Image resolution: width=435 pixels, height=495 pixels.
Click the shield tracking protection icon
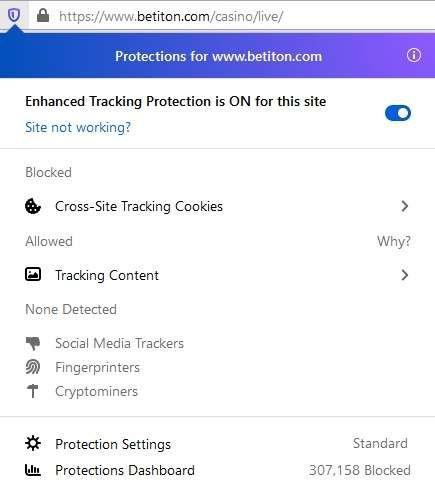click(14, 15)
